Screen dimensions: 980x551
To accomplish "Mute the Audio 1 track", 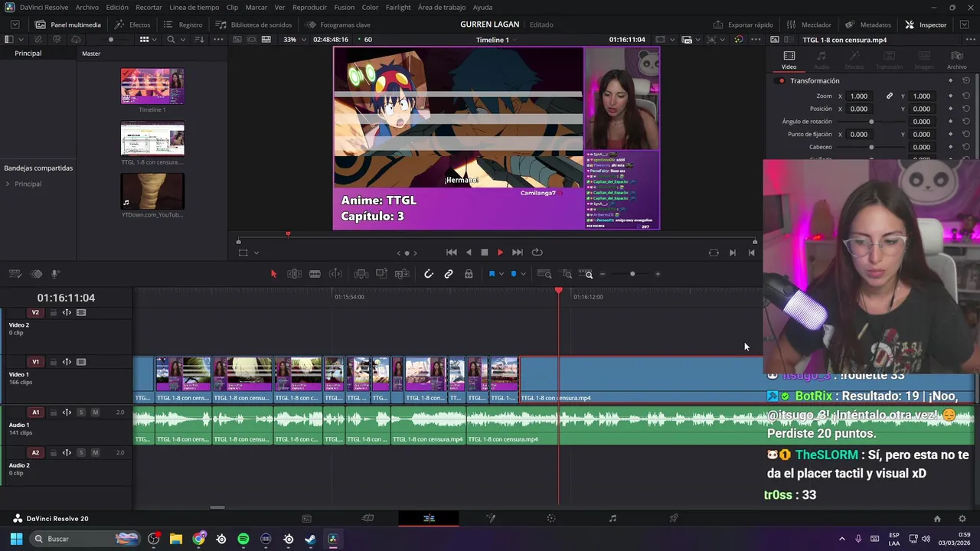I will 95,412.
